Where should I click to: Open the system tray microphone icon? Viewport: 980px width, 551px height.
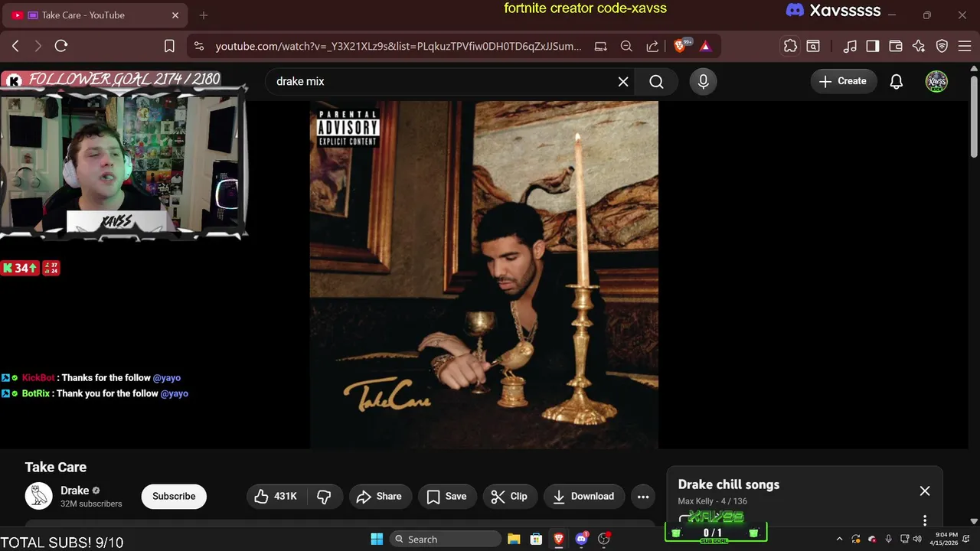click(x=888, y=539)
